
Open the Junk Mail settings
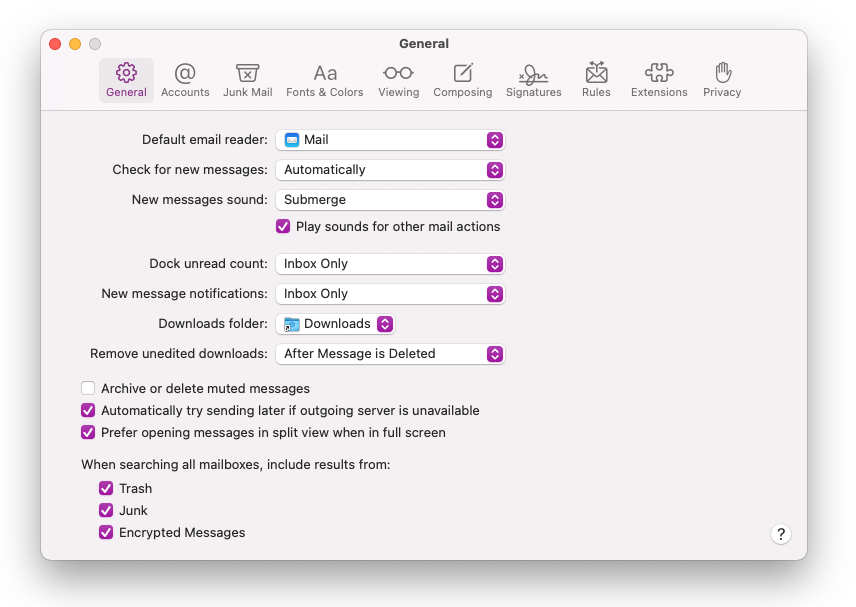[x=247, y=80]
